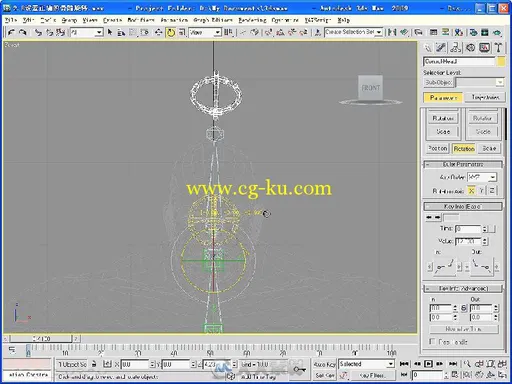
Task: Open the Edit menu
Action: point(29,20)
